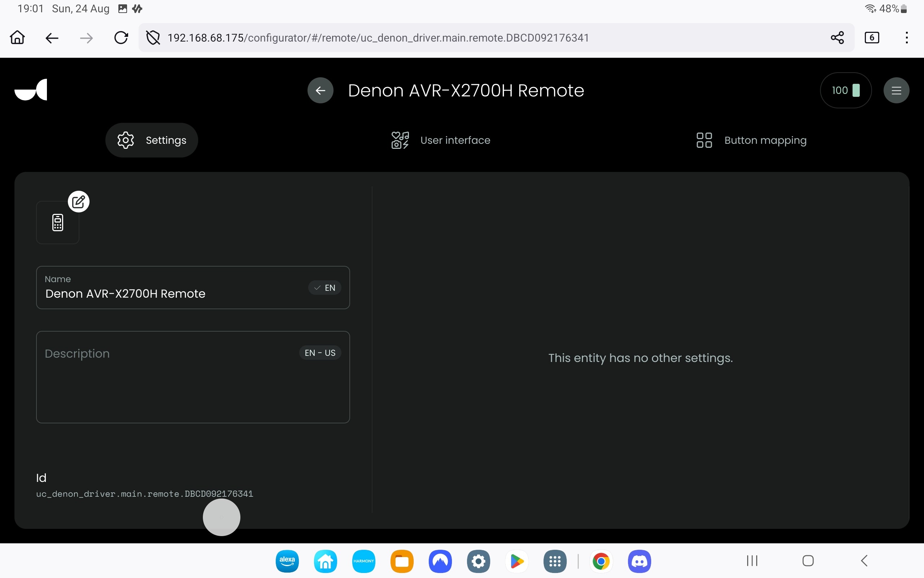Viewport: 924px width, 578px height.
Task: Open the smart home app in dock
Action: pos(325,561)
